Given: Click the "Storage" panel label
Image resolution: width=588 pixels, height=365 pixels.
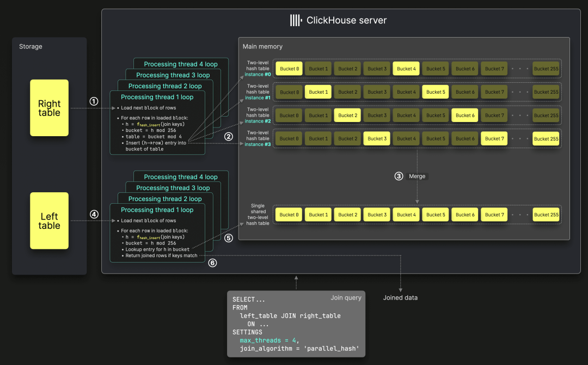Looking at the screenshot, I should (30, 46).
